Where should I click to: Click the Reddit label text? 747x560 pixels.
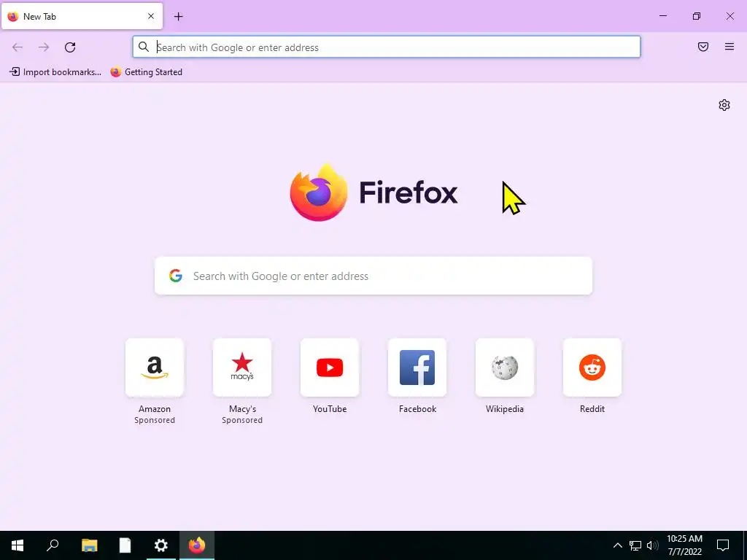(592, 409)
